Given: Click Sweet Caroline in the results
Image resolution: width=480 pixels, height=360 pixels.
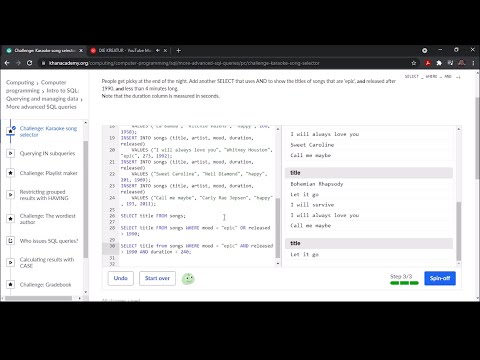Looking at the screenshot, I should (x=312, y=145).
